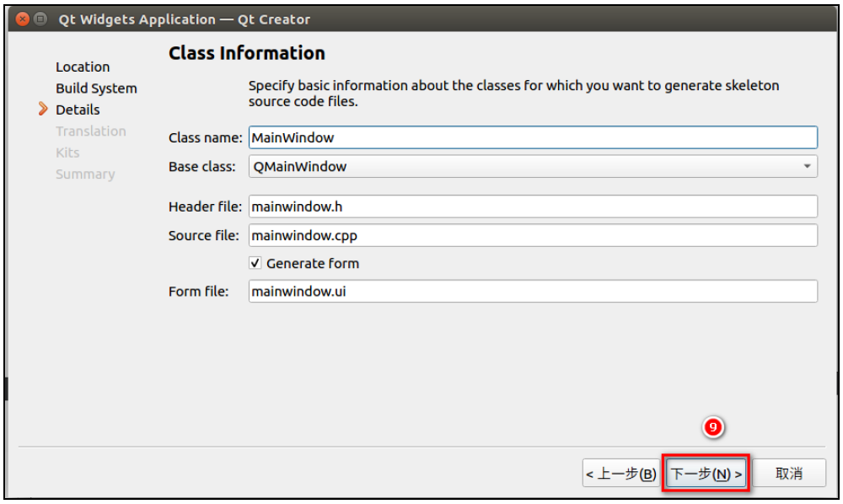
Task: Go to the Build System step
Action: [96, 88]
